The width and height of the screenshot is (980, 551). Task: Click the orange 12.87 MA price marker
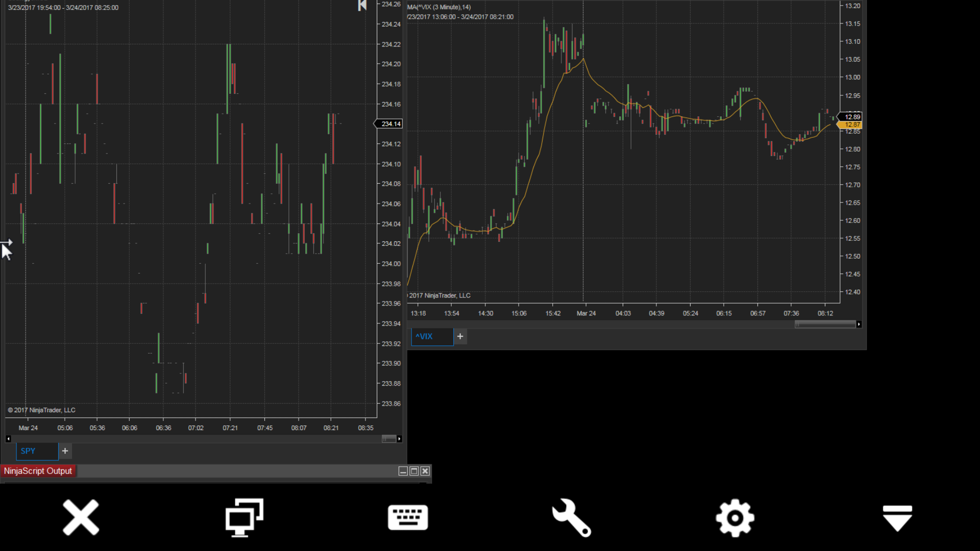click(x=851, y=124)
